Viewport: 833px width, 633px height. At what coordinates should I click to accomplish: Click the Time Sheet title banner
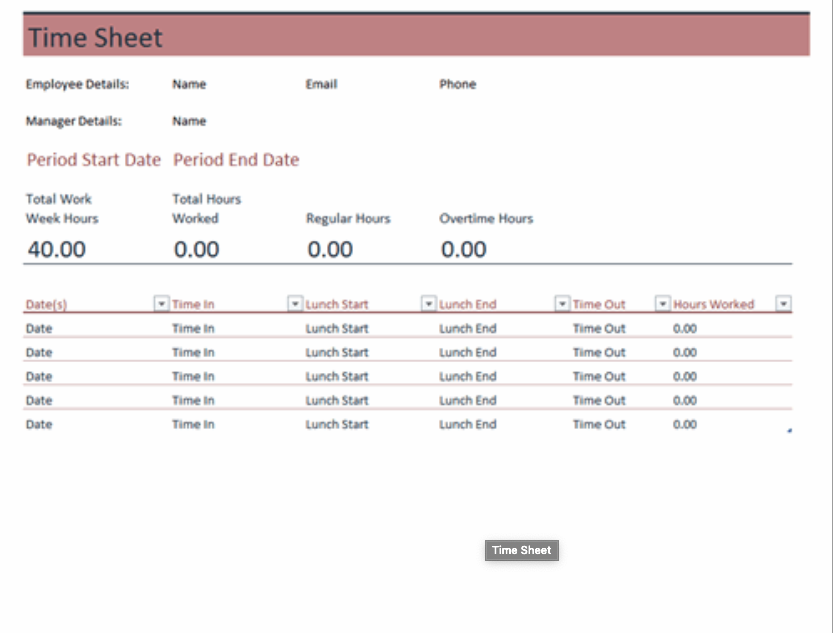click(x=416, y=38)
